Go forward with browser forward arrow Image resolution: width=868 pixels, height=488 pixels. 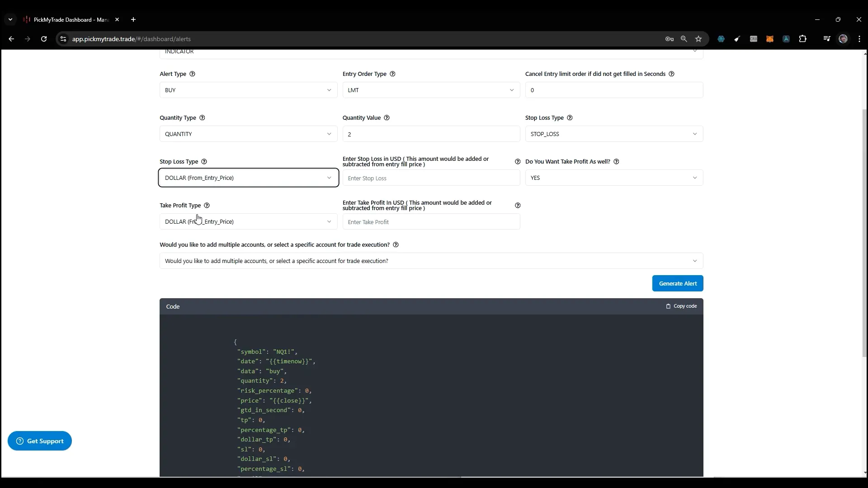tap(28, 39)
